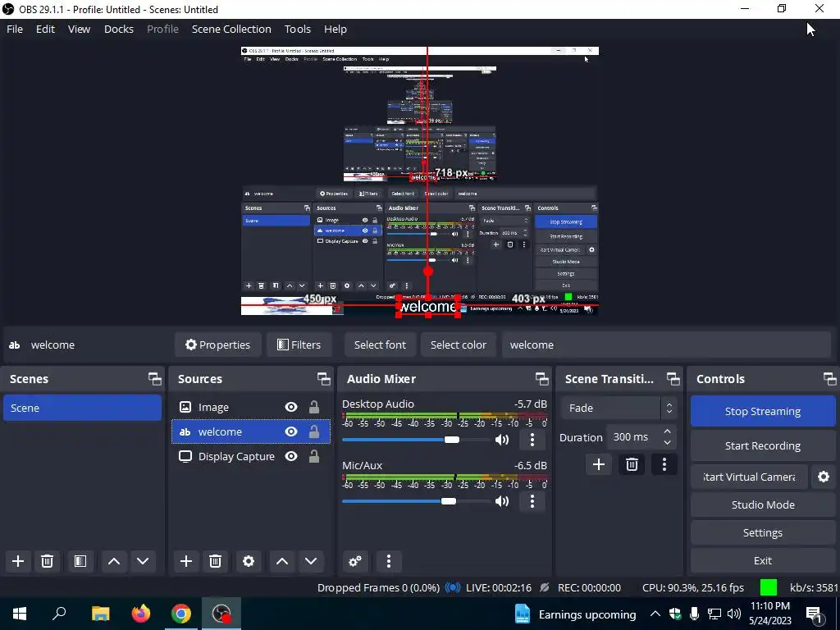Remove selected source with trash icon
The image size is (840, 630).
216,561
